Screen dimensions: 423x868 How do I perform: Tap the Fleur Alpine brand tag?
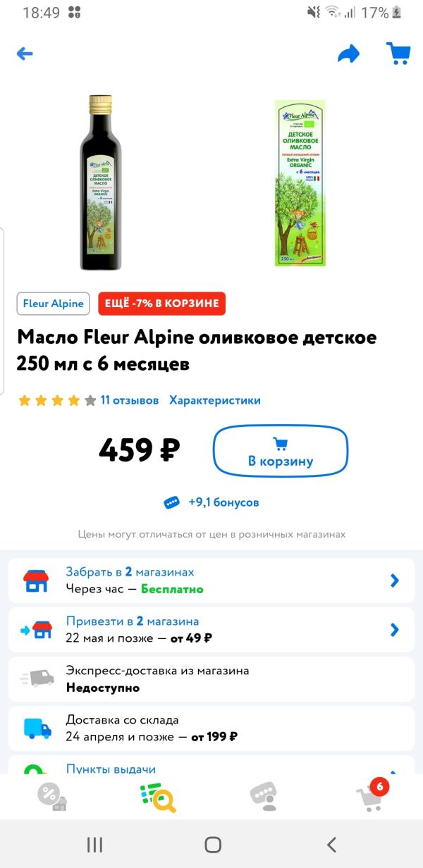[x=54, y=304]
